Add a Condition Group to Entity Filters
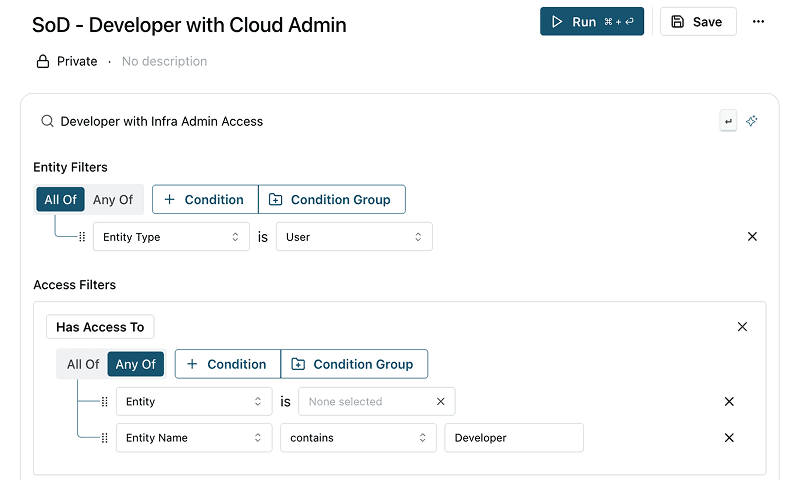The image size is (800, 480). (331, 199)
